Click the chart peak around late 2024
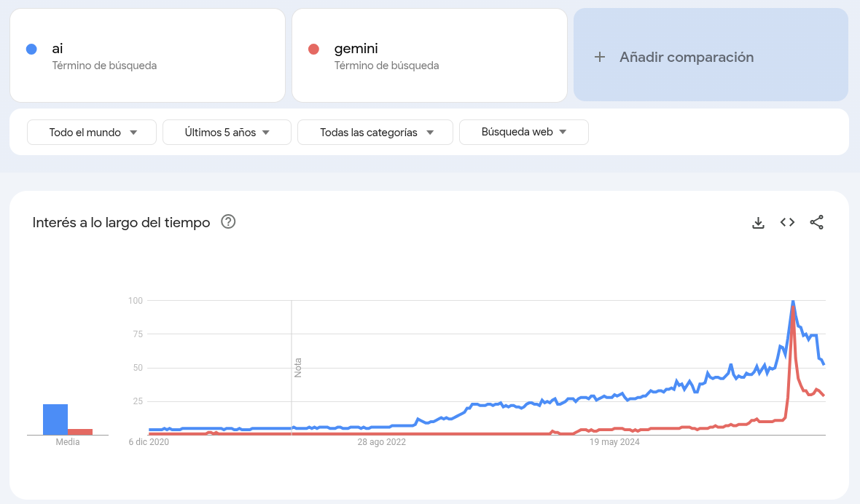This screenshot has width=860, height=504. coord(792,301)
